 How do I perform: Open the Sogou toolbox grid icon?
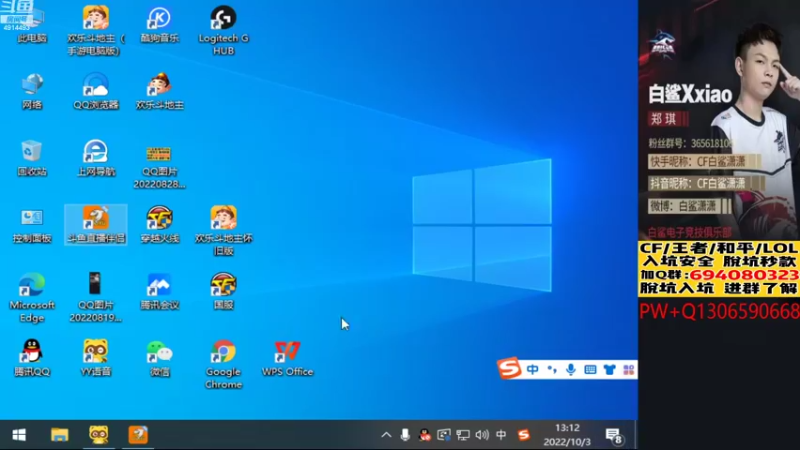pos(629,369)
